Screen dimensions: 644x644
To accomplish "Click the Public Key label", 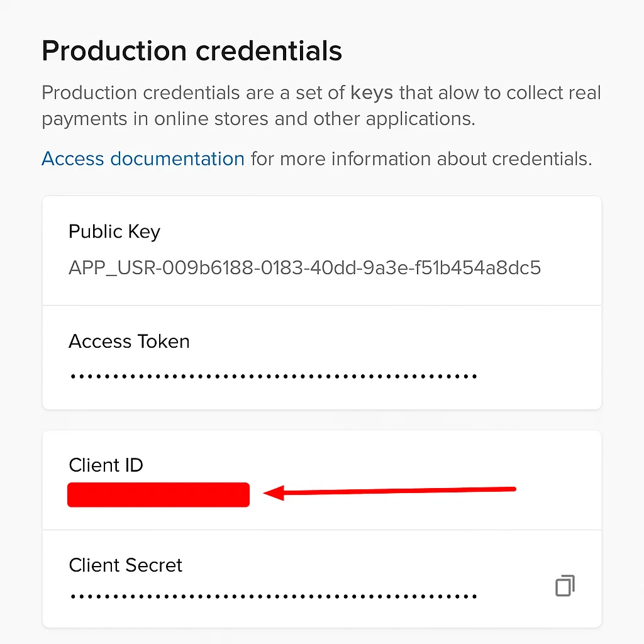I will (114, 231).
